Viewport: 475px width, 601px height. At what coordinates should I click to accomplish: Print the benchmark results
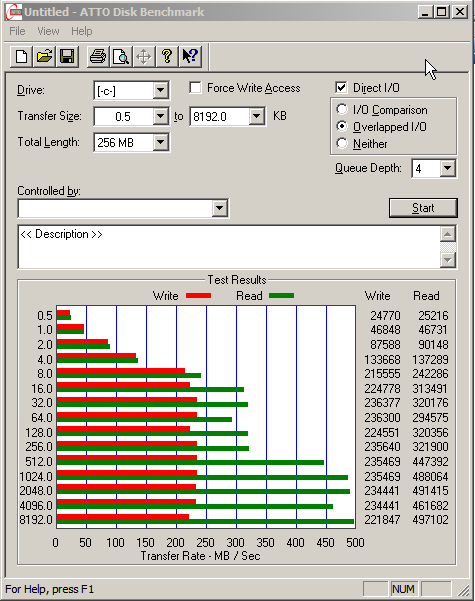pyautogui.click(x=98, y=57)
